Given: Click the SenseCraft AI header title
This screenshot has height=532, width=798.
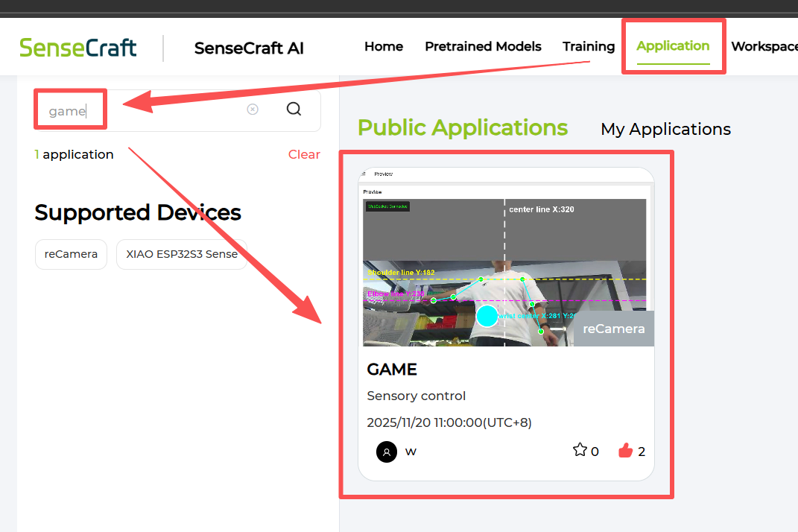Looking at the screenshot, I should click(249, 48).
